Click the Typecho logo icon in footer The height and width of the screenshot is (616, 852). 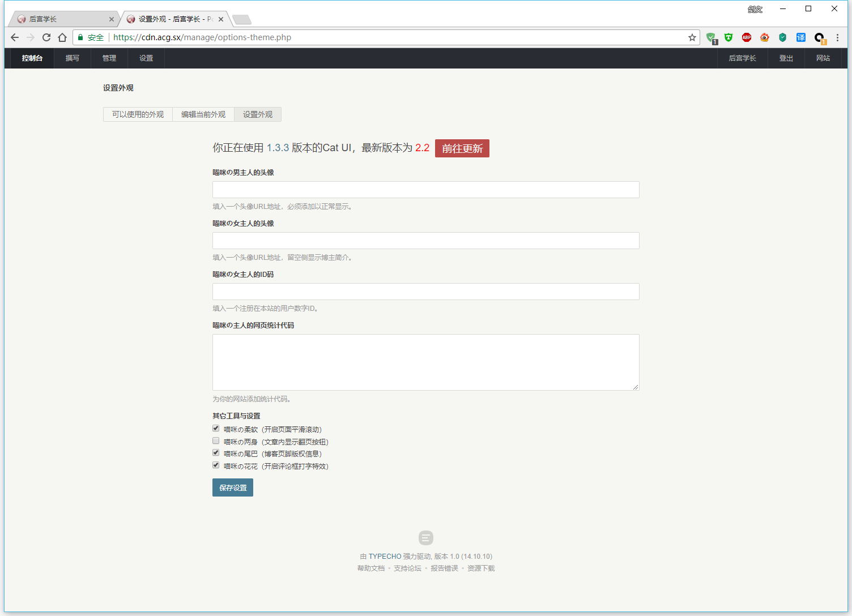click(x=426, y=538)
